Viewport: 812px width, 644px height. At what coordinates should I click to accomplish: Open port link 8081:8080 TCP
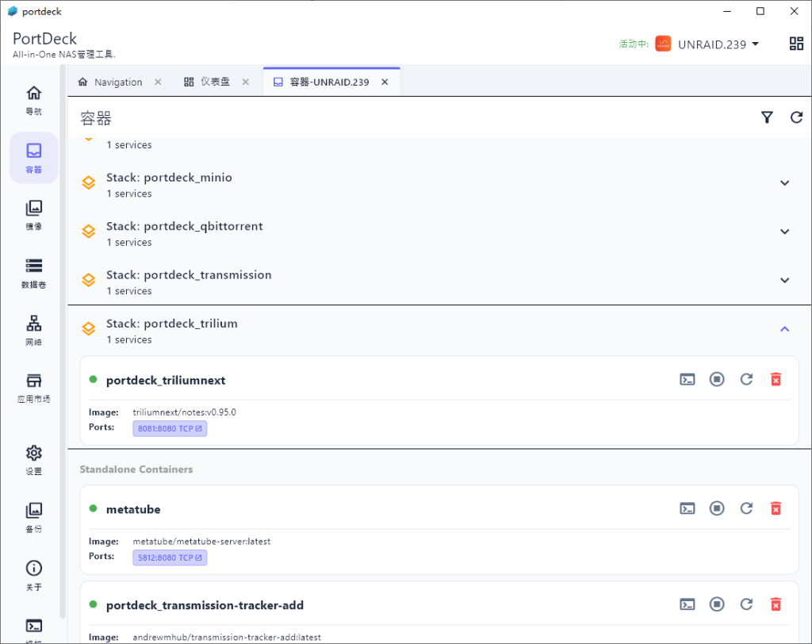click(x=170, y=428)
